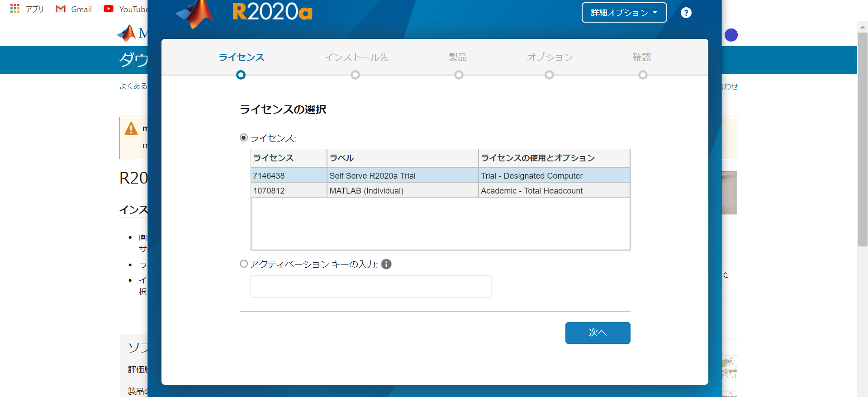Click the ライセンスの使用とオプション column header
Screen dimensions: 868x397
554,158
